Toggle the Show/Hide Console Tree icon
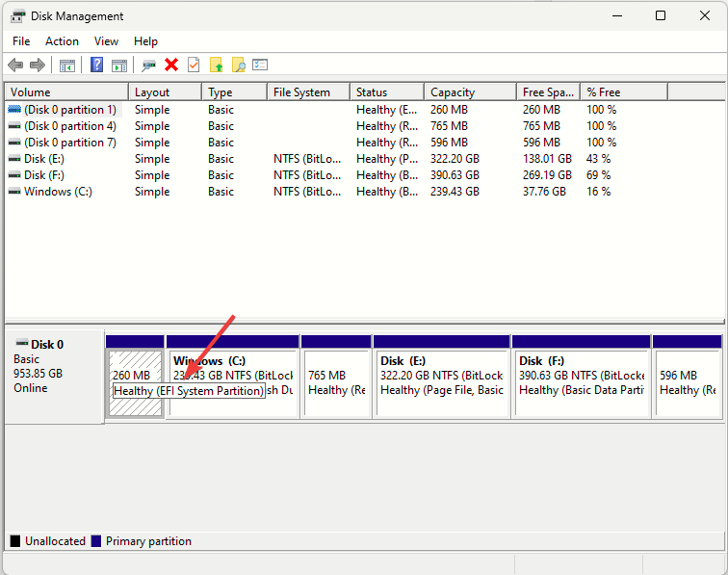Screen dimensions: 728x575 (67, 65)
